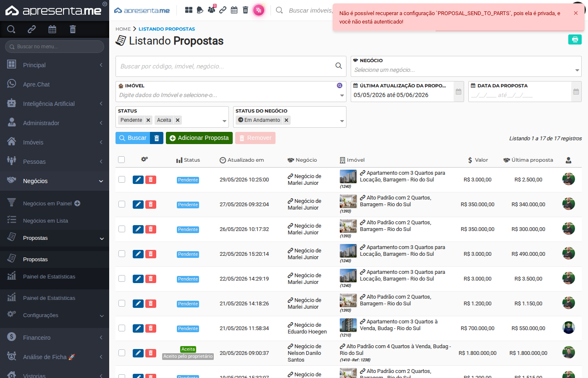Open the people icon with badge 3
The width and height of the screenshot is (588, 378).
point(211,10)
